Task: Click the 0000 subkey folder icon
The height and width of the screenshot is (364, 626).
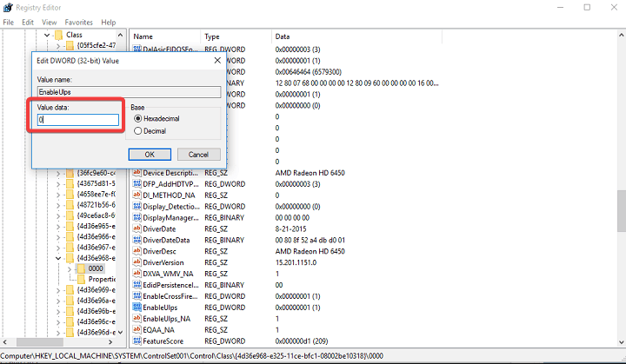Action: pos(81,268)
